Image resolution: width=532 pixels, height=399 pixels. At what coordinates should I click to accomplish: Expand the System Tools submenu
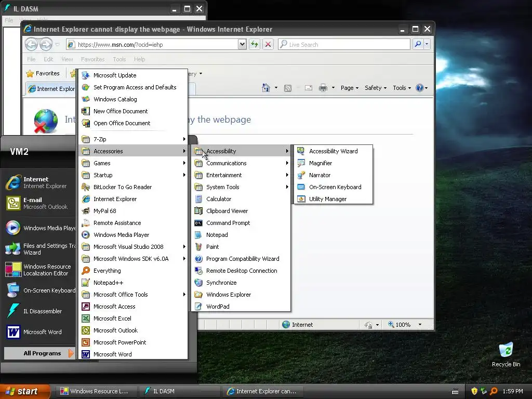[x=241, y=187]
